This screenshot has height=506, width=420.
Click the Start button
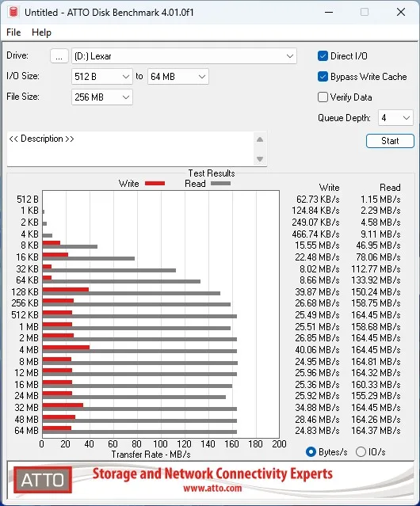(x=390, y=141)
